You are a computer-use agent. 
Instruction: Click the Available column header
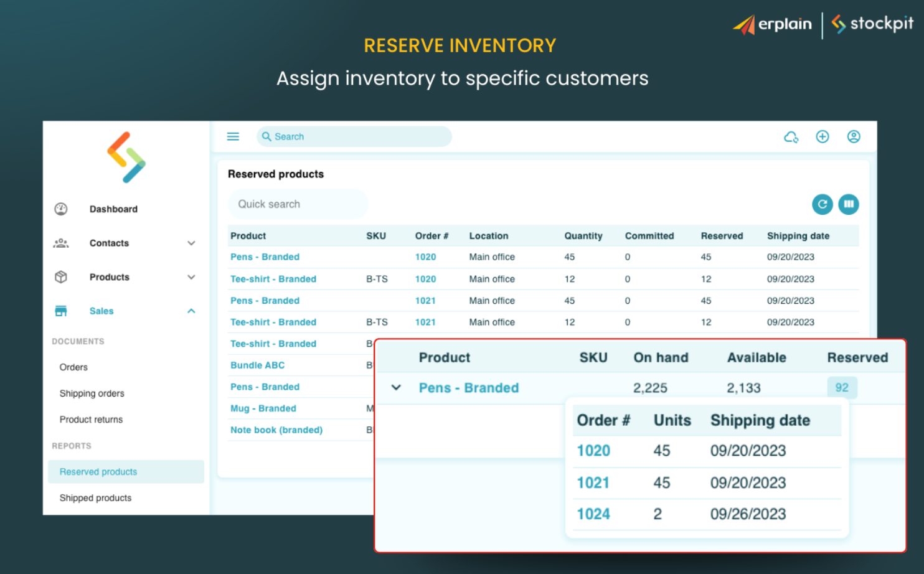(x=757, y=357)
